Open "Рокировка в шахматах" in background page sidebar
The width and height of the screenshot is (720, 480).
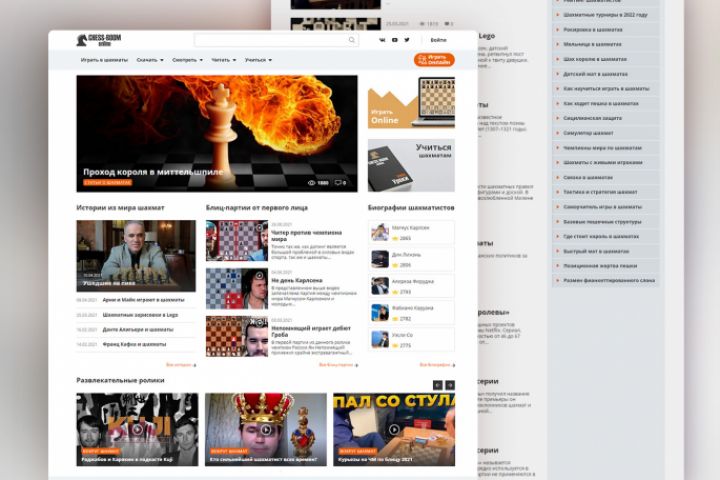click(x=593, y=30)
